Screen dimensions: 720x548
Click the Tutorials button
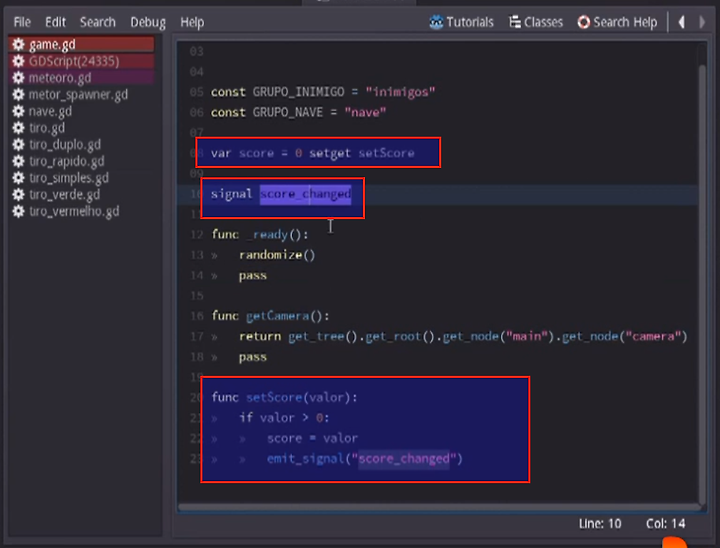tap(461, 22)
